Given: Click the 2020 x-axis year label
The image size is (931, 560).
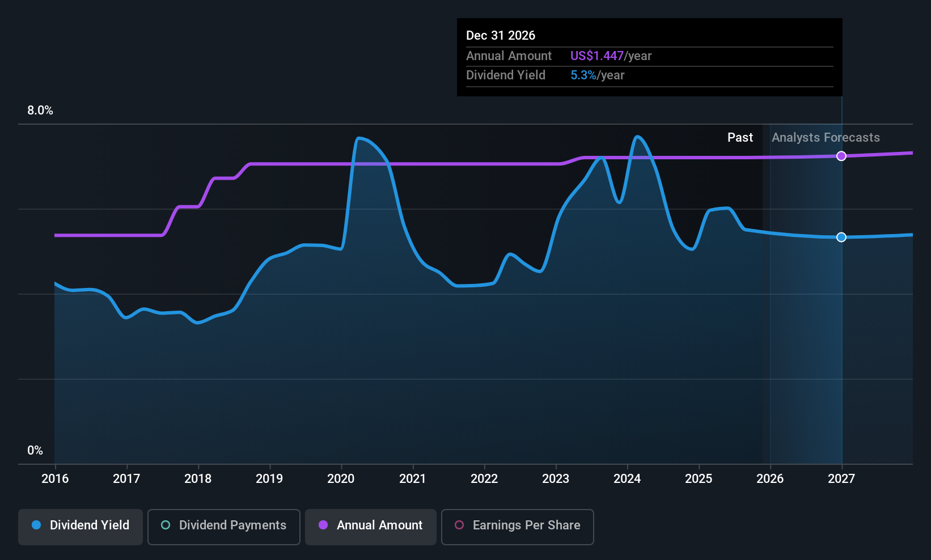Looking at the screenshot, I should (x=341, y=479).
